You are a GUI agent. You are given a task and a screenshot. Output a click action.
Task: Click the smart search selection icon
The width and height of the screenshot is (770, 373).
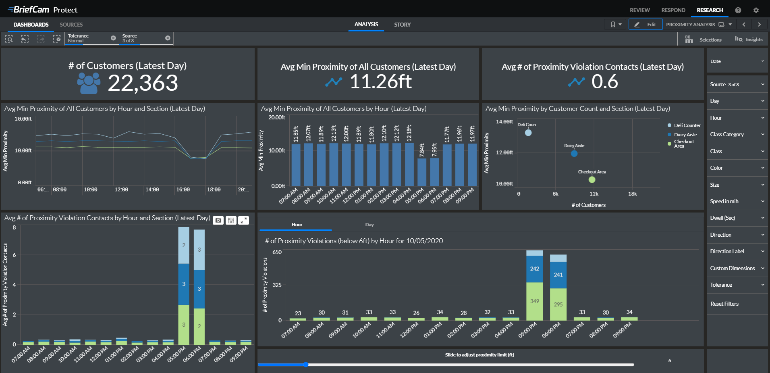pyautogui.click(x=9, y=39)
